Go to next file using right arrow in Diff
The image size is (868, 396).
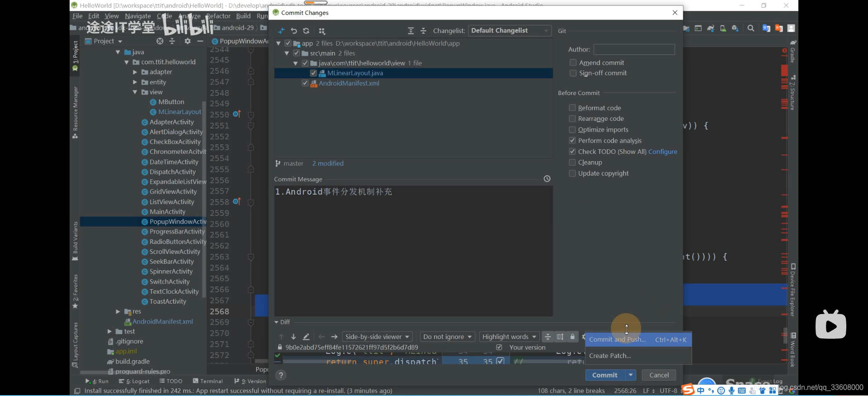(334, 337)
